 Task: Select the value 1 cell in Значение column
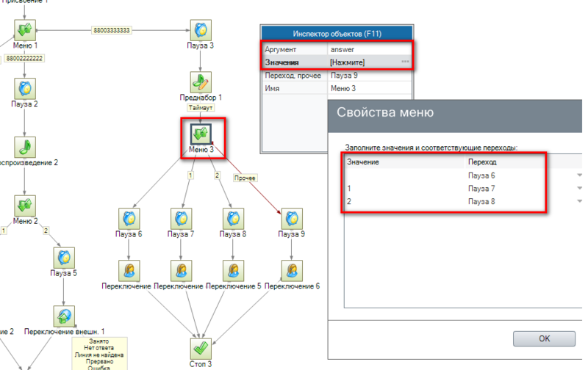tap(403, 189)
